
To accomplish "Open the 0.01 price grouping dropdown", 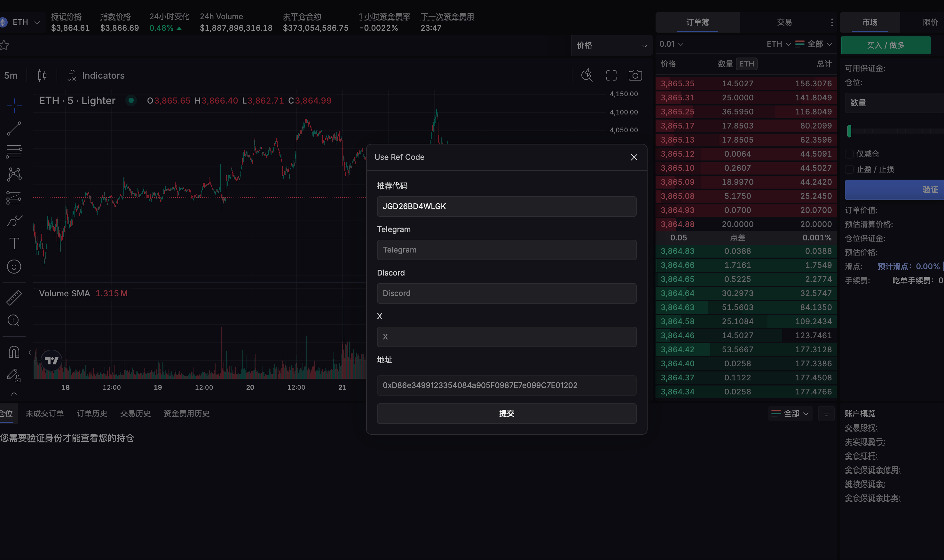I will click(x=671, y=44).
